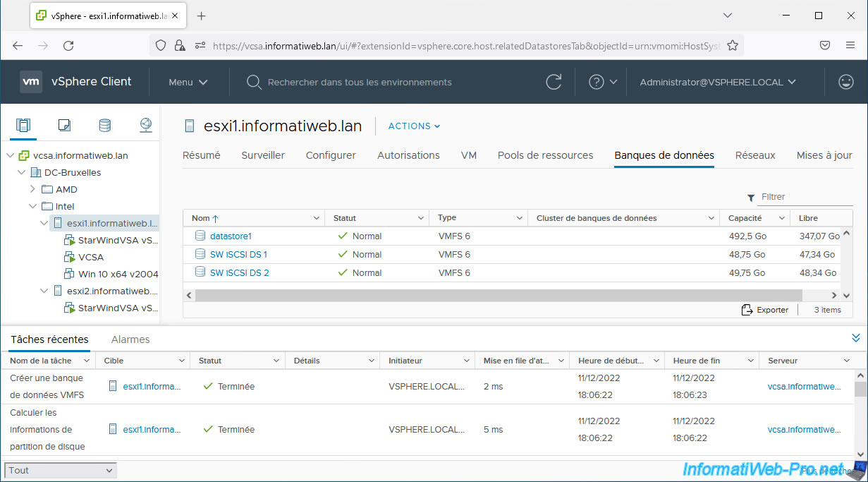
Task: Open the ACTIONS dropdown for the host
Action: point(414,126)
